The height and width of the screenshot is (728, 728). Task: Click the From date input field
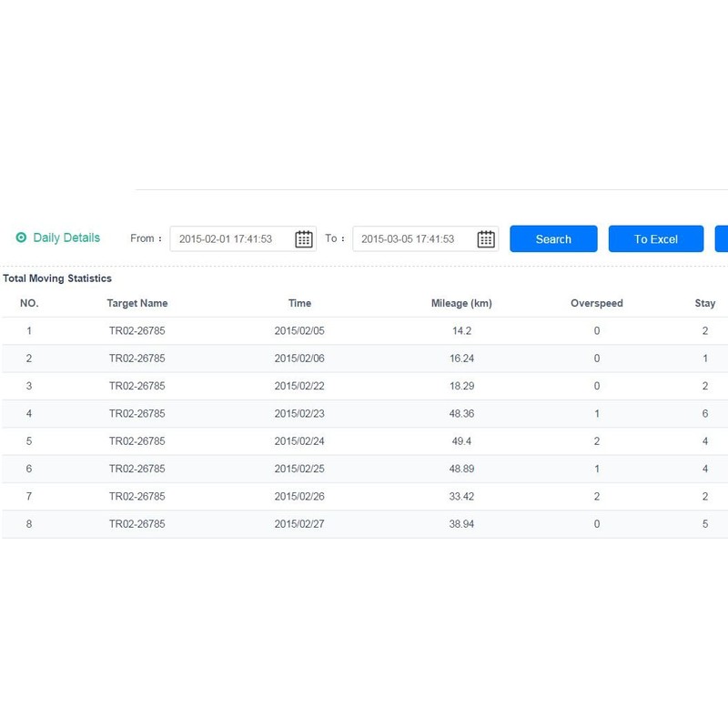click(x=232, y=238)
